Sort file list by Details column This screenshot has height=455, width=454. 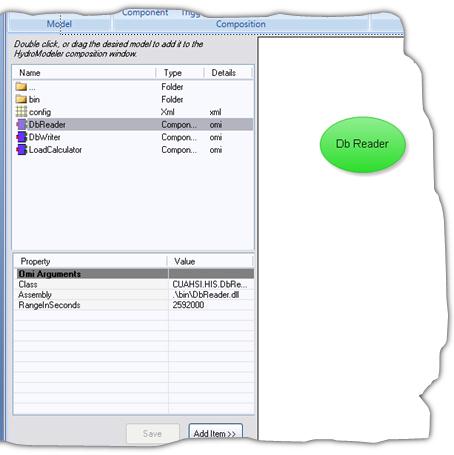point(228,73)
